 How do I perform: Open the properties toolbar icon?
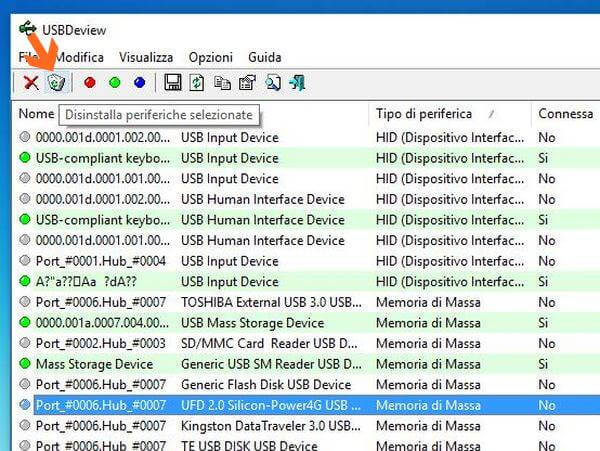(247, 82)
